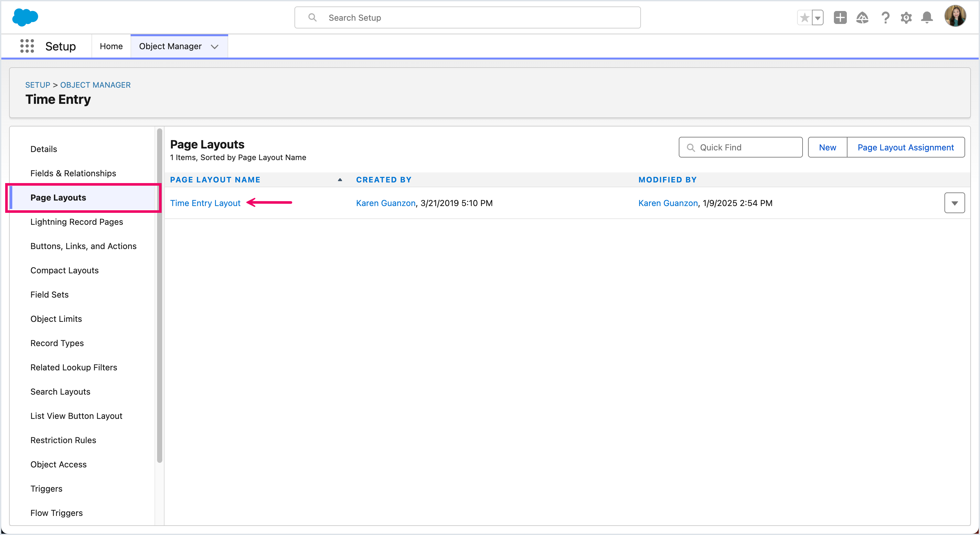Click '1 Items, Sorted by Page Layout Name'
The width and height of the screenshot is (980, 535).
click(x=238, y=157)
